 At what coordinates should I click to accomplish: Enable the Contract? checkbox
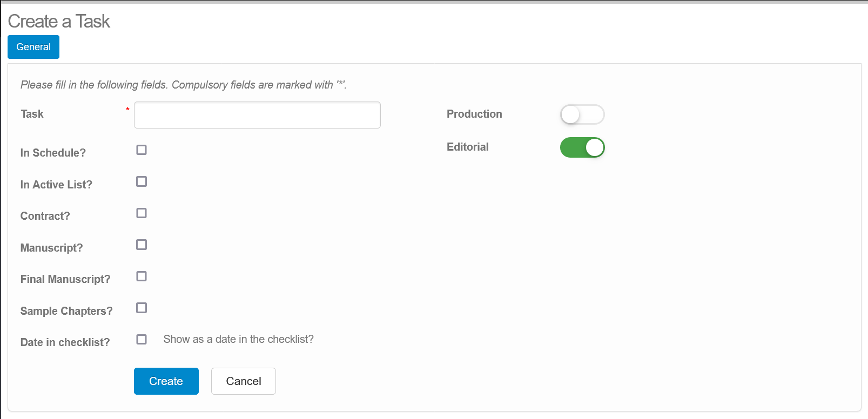pos(142,213)
